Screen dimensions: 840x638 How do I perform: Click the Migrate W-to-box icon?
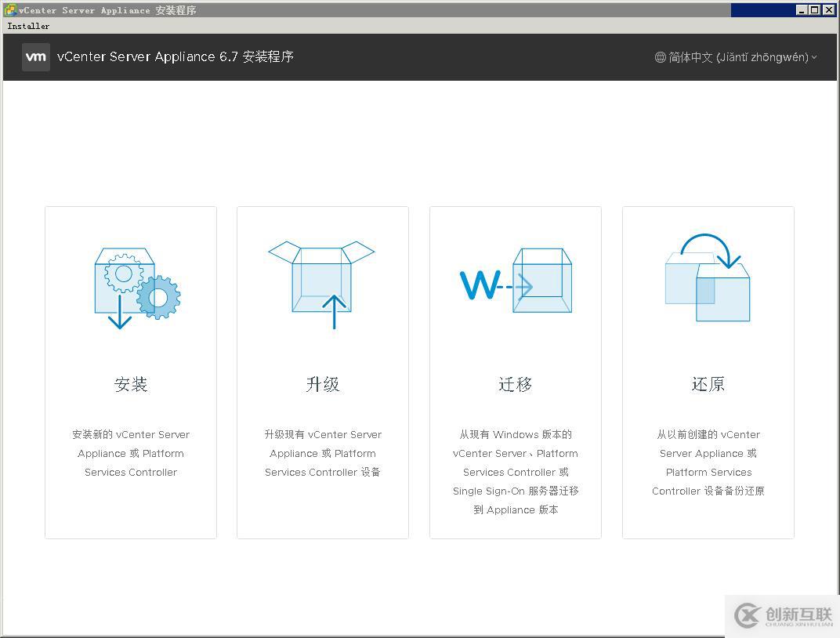coord(516,280)
